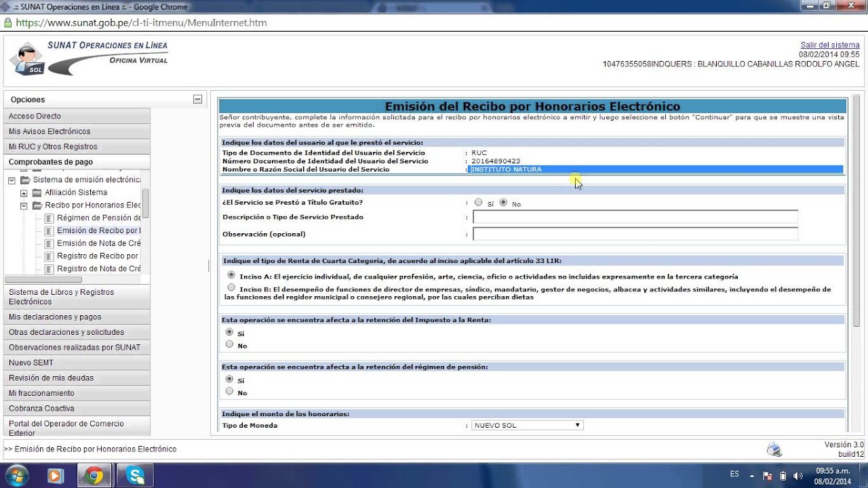Choose Inciso B renta type option
The width and height of the screenshot is (868, 488).
click(231, 287)
